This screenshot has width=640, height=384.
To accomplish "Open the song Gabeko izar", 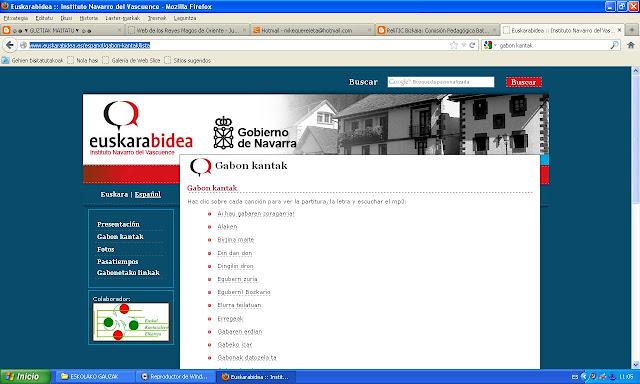I will click(x=235, y=345).
